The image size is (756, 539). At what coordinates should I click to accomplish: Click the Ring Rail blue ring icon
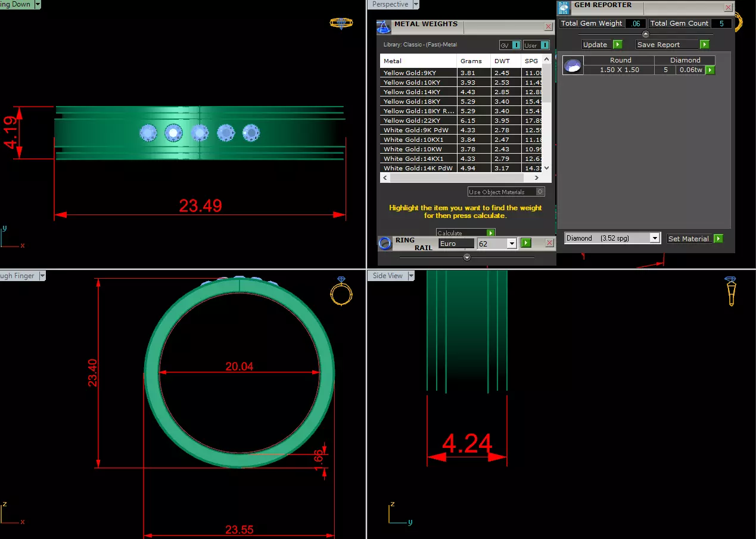(x=385, y=243)
